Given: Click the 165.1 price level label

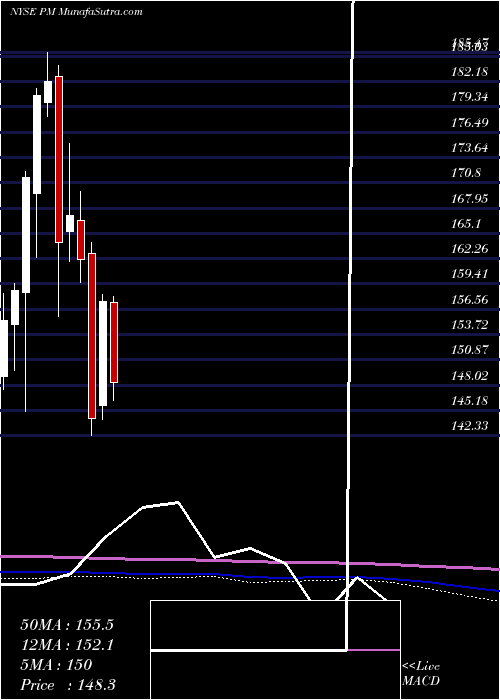Looking at the screenshot, I should (466, 224).
